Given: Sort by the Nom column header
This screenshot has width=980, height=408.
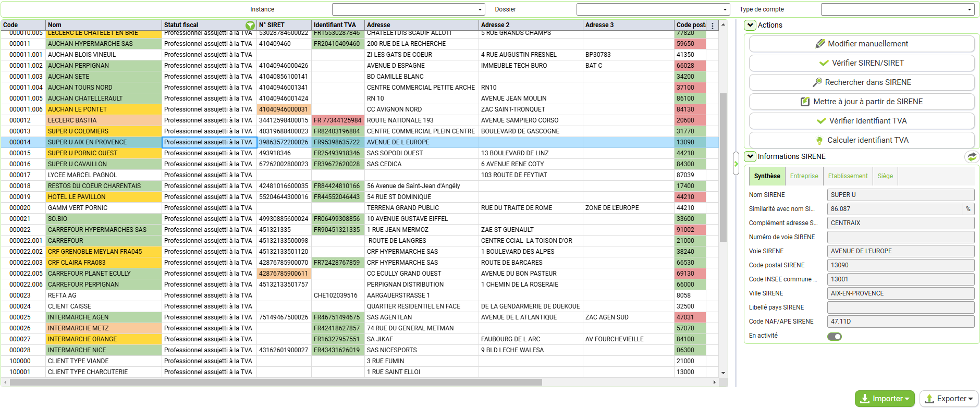Looking at the screenshot, I should coord(104,25).
